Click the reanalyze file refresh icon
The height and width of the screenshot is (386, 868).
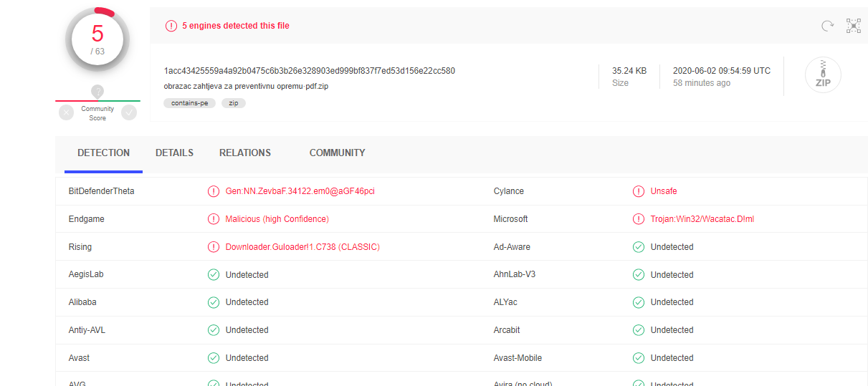(827, 26)
